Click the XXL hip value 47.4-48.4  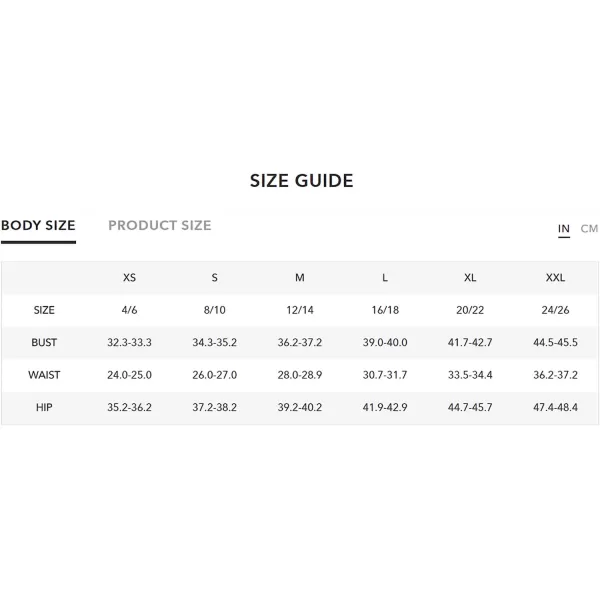tap(555, 407)
